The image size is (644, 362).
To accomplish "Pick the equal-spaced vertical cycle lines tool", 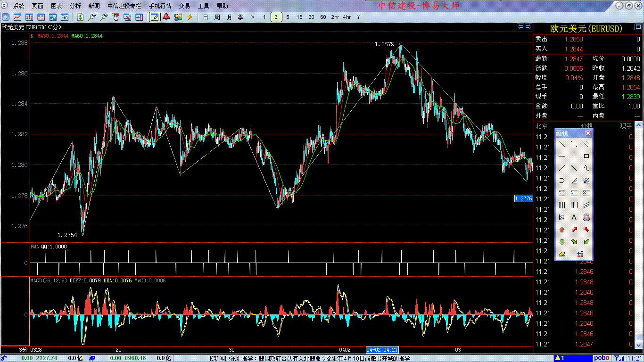I will 561,205.
